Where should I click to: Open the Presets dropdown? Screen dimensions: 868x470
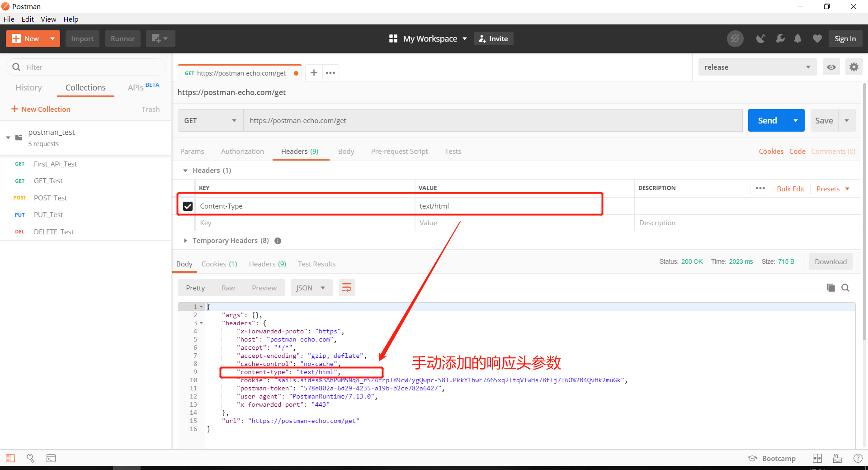[833, 189]
